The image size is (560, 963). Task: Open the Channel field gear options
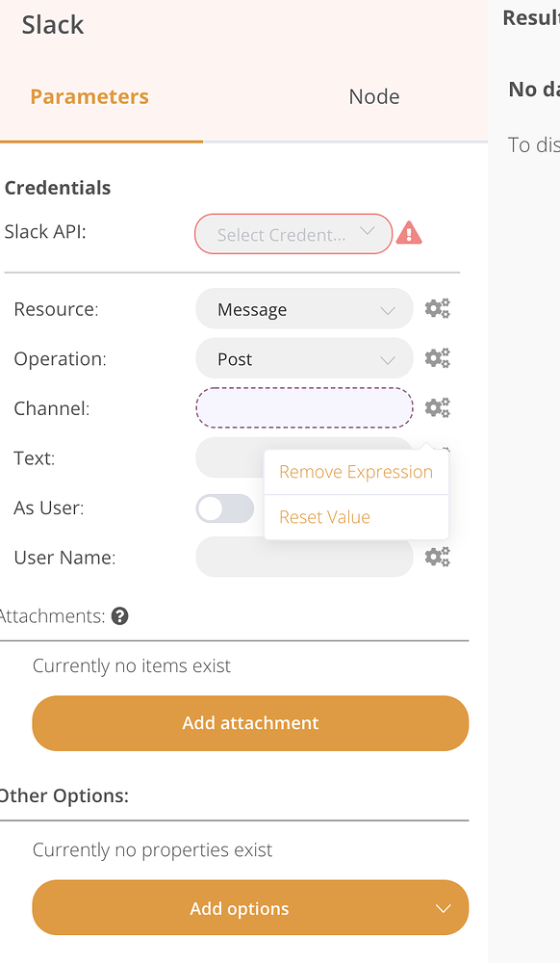pyautogui.click(x=438, y=407)
